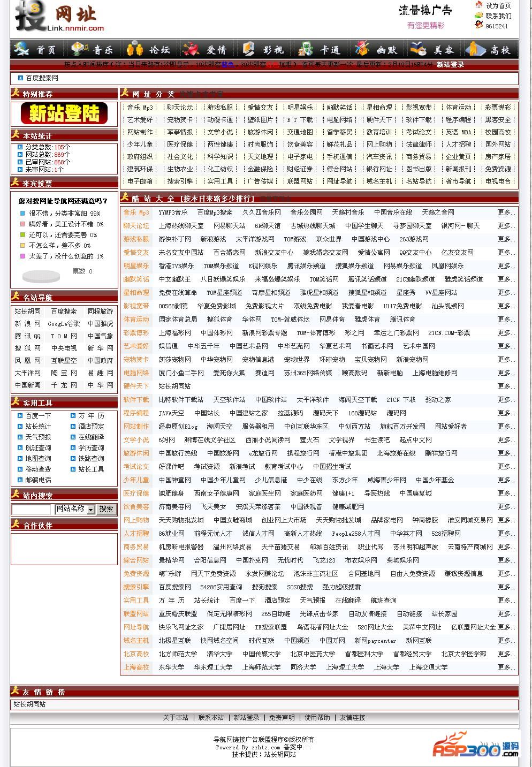This screenshot has width=532, height=767.
Task: Open the 论坛 nav icon
Action: [x=134, y=49]
